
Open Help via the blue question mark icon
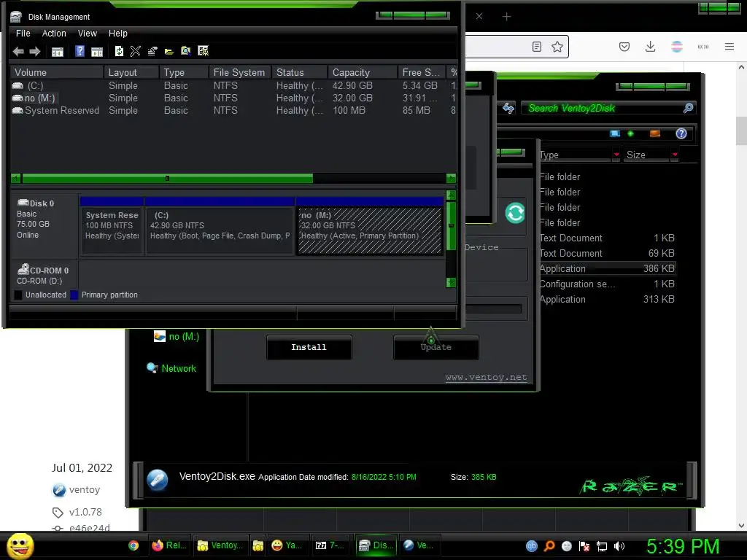coord(80,51)
